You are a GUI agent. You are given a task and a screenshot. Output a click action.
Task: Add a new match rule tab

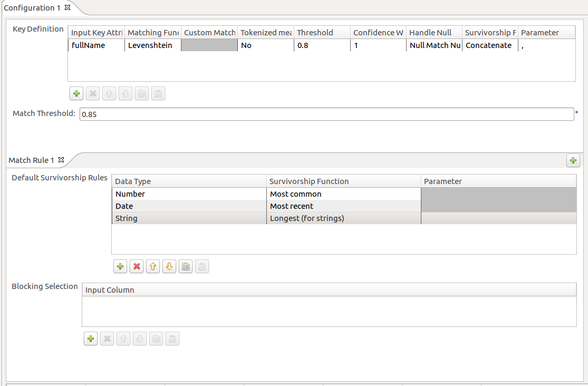573,160
